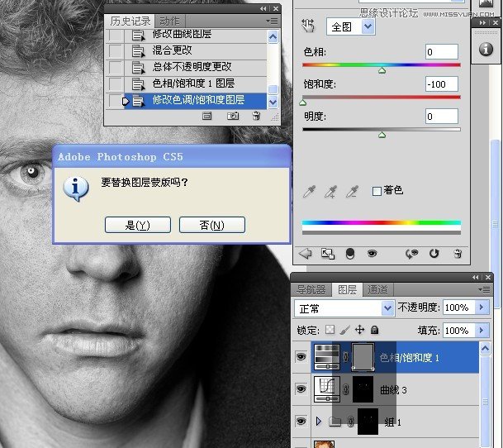Toggle adjustment layer visibility eye in adjustments panel
Viewport: 503px width, 448px height.
click(x=372, y=254)
